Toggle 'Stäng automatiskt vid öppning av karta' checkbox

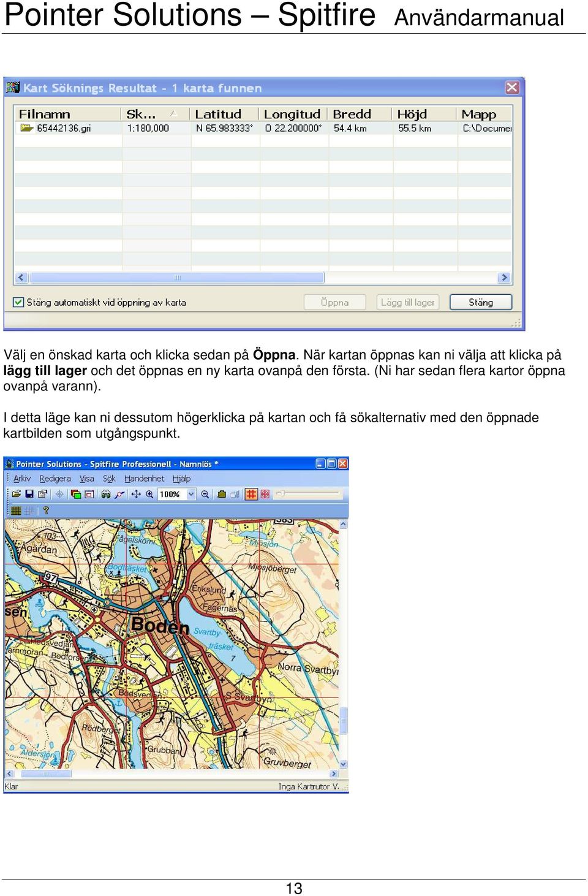point(19,302)
